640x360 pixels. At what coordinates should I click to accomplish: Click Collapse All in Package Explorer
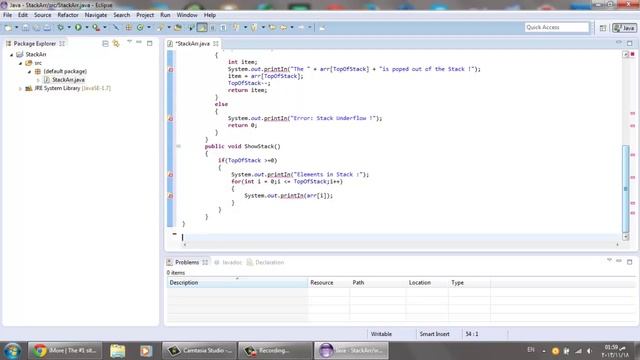(x=105, y=43)
